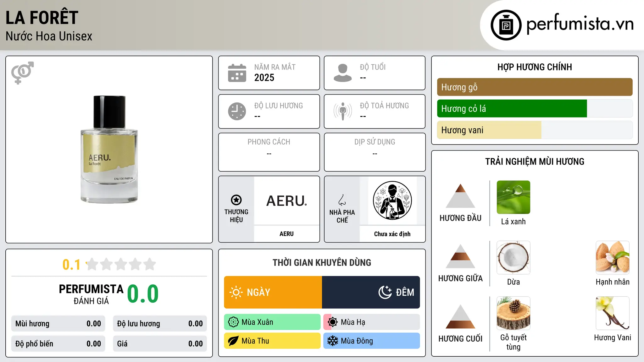
Task: Click the sun icon in the Ngày block
Action: (236, 292)
